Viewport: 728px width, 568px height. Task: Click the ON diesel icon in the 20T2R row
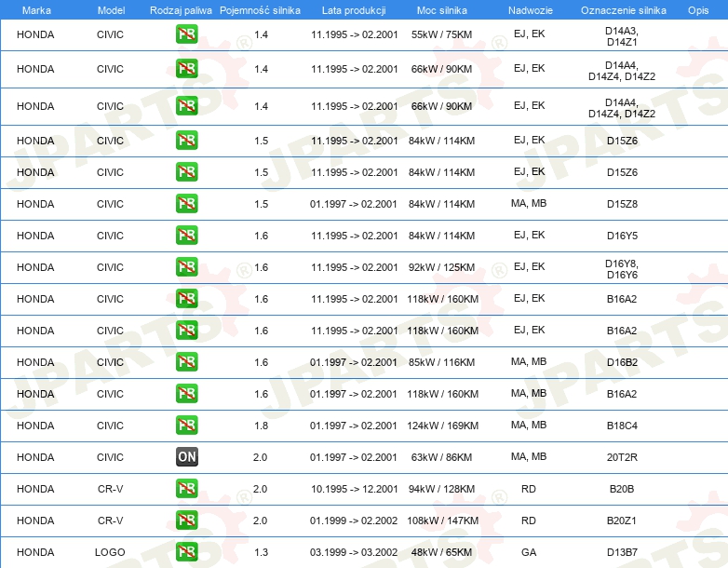[186, 457]
